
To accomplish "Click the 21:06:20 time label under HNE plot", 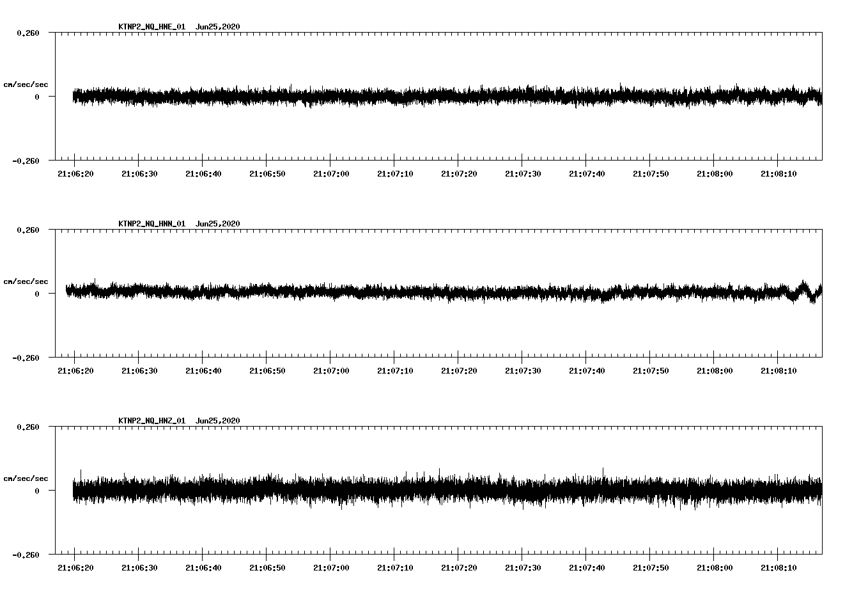I will tap(75, 174).
